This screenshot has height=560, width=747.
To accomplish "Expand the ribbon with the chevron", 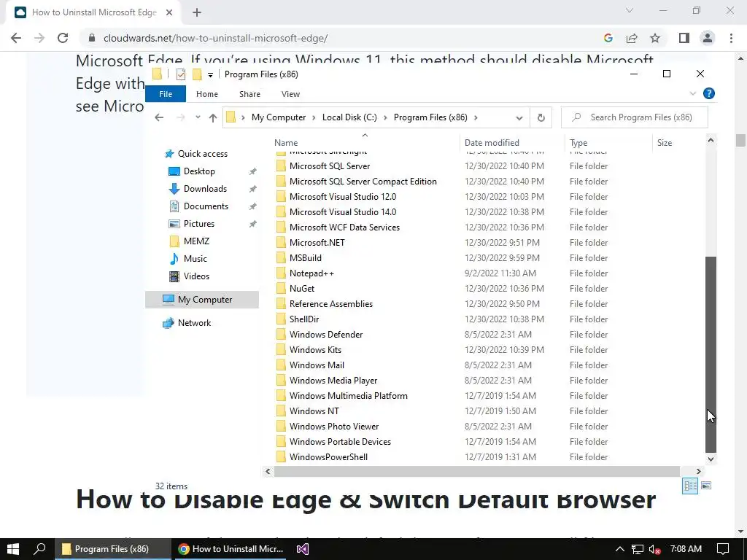I will (x=693, y=94).
